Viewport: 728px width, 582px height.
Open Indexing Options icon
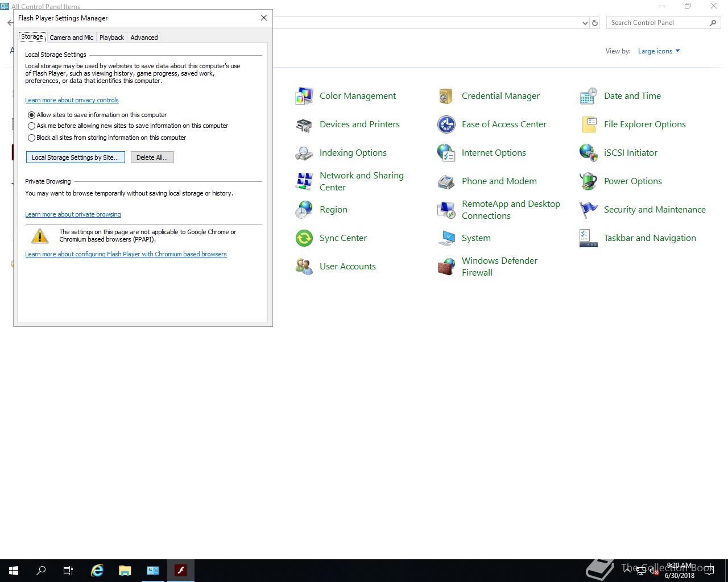click(x=304, y=153)
